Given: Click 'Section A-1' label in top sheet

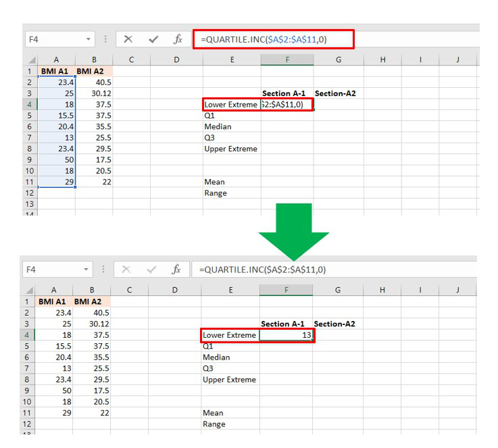Looking at the screenshot, I should pos(284,93).
